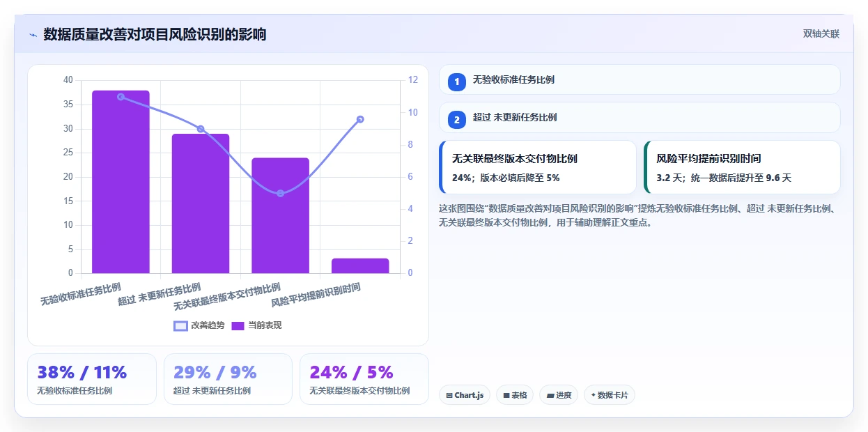
Task: Click the 当前表现 purple legend swatch
Action: 238,325
